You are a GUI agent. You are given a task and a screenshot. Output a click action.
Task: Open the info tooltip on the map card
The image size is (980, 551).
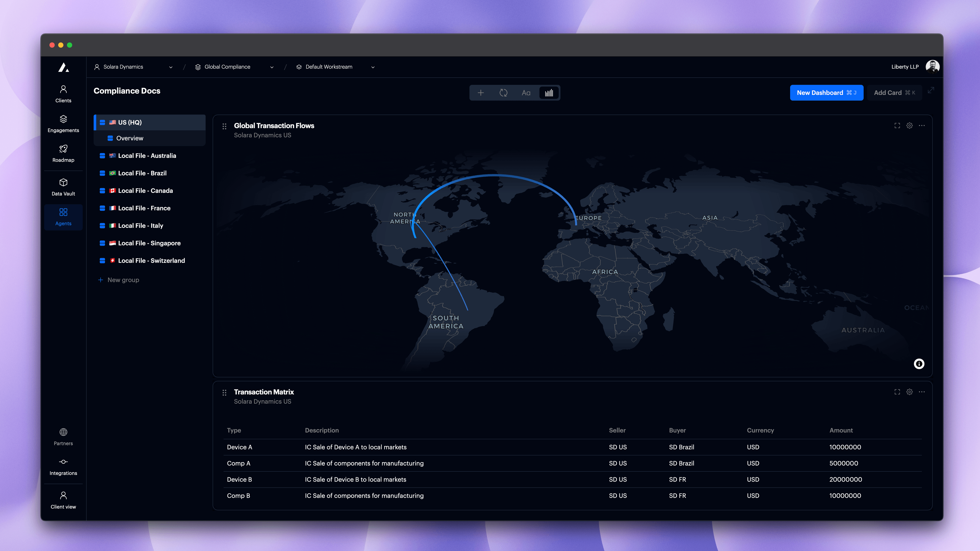point(919,364)
